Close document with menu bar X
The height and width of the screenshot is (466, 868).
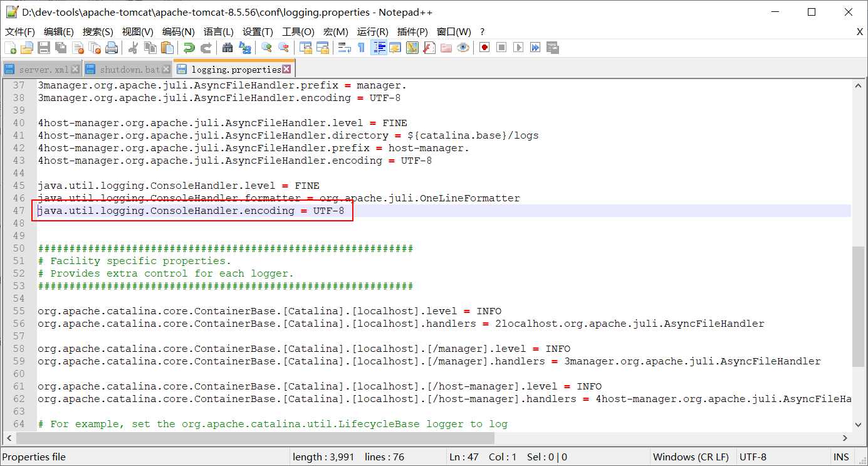click(x=860, y=32)
